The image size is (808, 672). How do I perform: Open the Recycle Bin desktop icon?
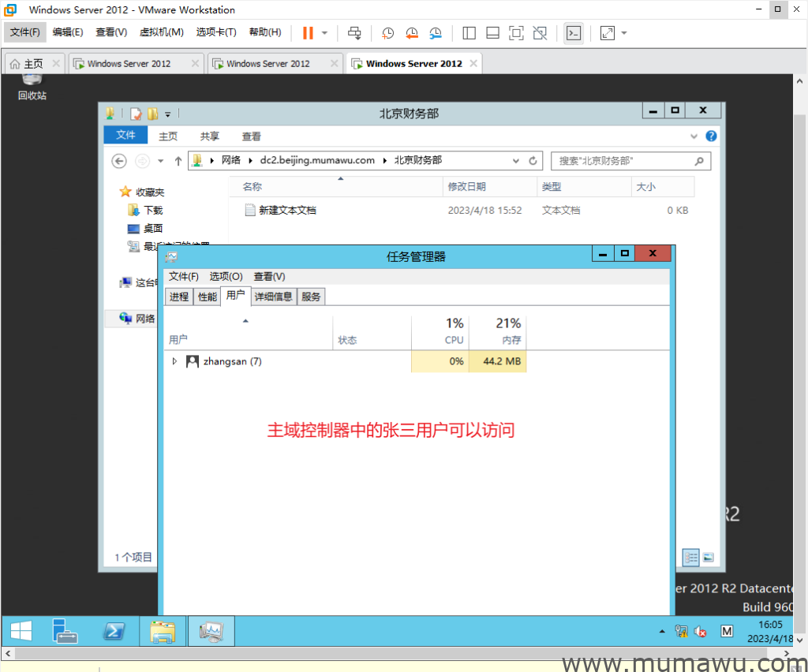(x=32, y=87)
